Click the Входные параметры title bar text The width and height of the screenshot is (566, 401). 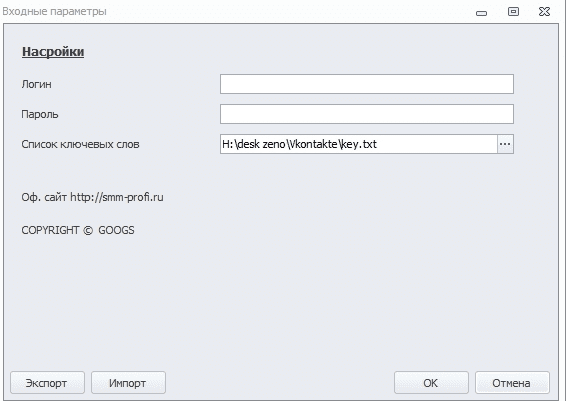coord(55,12)
